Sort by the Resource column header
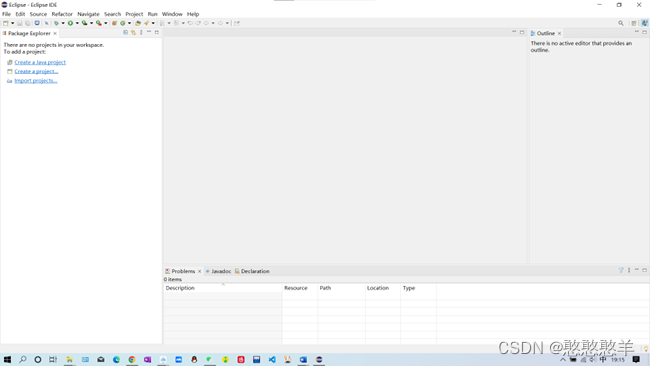 300,288
